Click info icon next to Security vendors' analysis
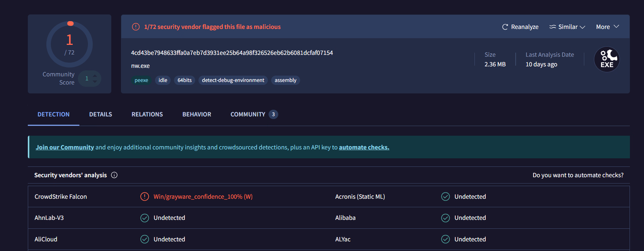644x251 pixels. (114, 175)
